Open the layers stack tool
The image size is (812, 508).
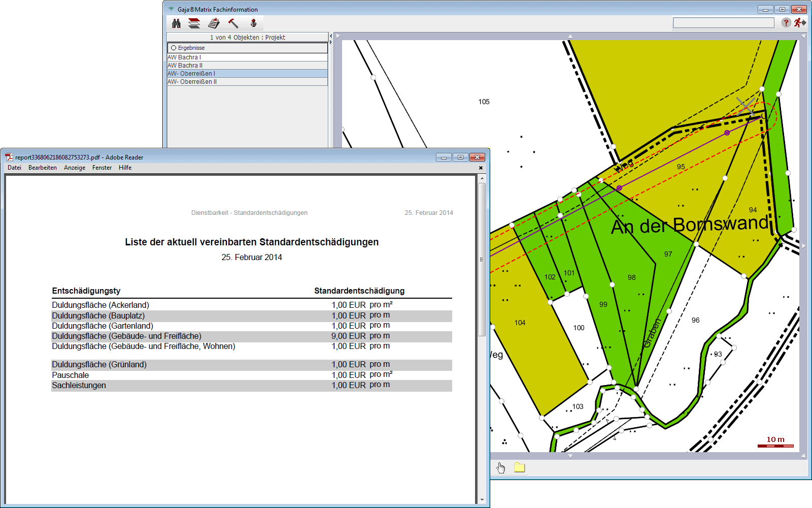194,23
